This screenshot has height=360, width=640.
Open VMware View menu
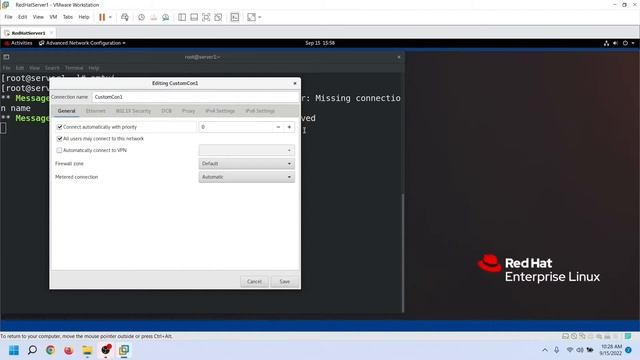[38, 17]
